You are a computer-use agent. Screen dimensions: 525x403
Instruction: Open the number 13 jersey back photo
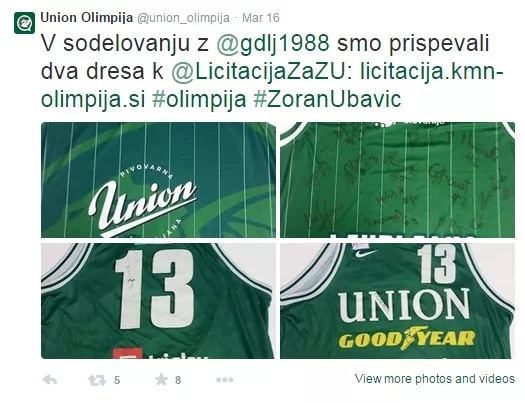coord(158,301)
